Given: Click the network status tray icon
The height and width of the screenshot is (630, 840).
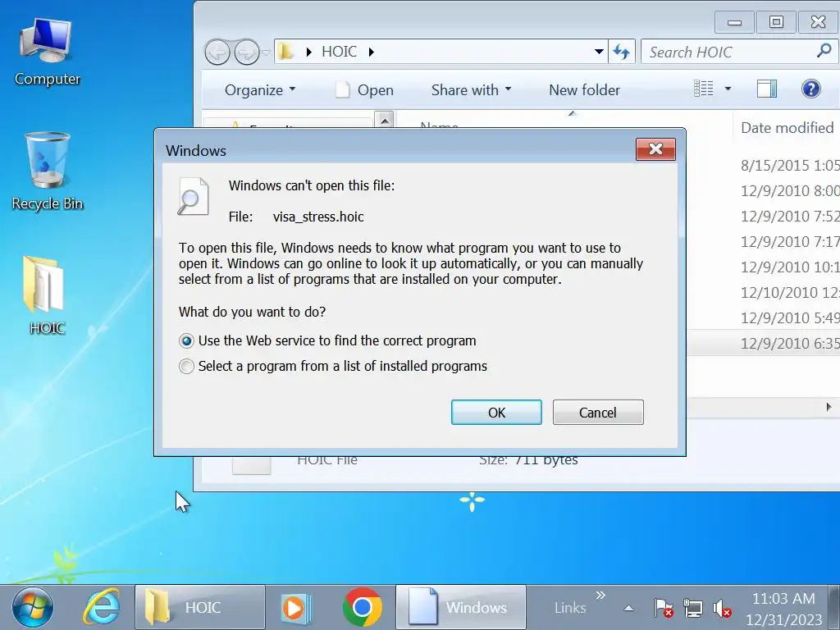Looking at the screenshot, I should pos(692,608).
